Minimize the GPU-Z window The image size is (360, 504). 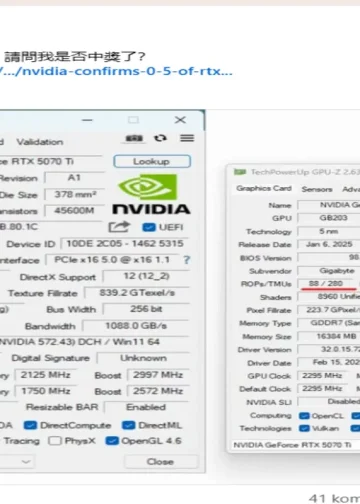pos(87,120)
